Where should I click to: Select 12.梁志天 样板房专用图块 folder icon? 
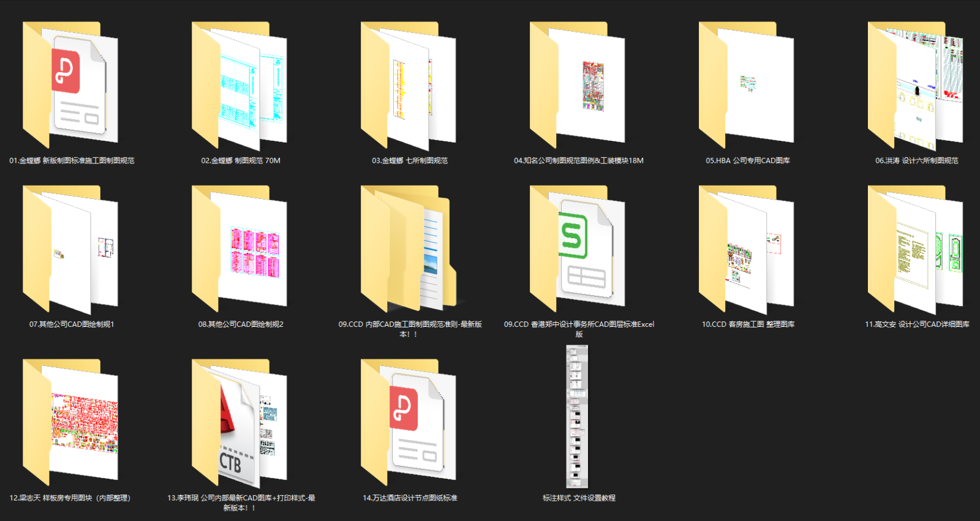point(70,422)
